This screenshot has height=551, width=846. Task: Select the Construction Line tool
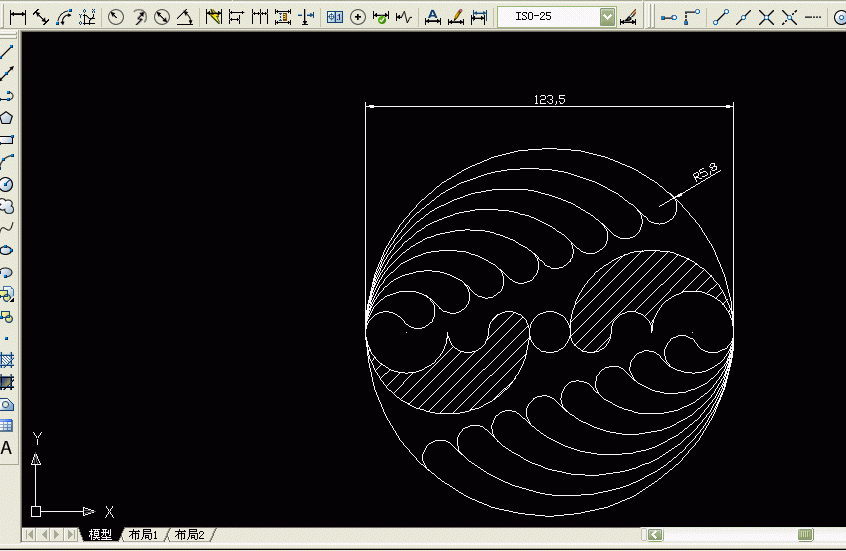[x=7, y=74]
